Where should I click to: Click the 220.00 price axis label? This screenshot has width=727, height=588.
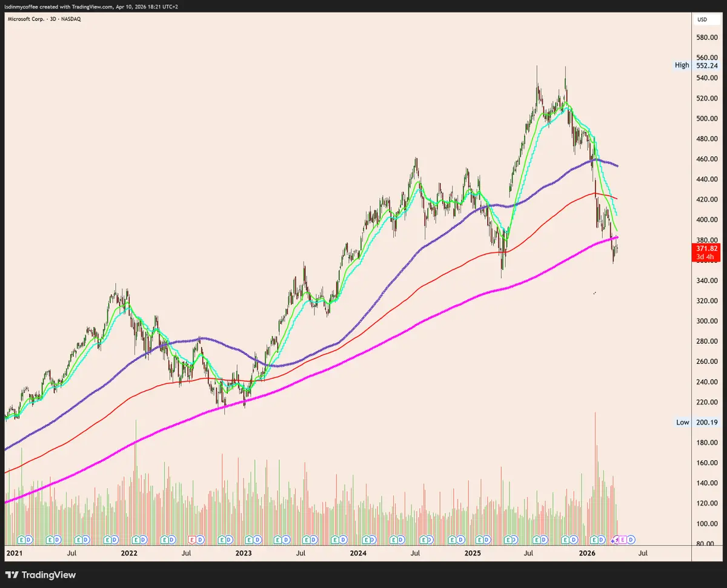pyautogui.click(x=708, y=403)
